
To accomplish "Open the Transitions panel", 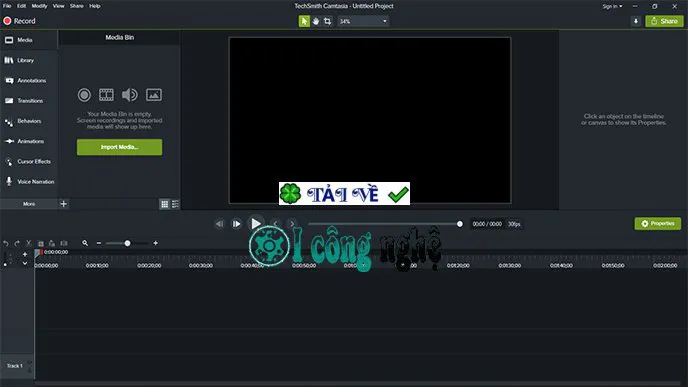I will tap(29, 100).
